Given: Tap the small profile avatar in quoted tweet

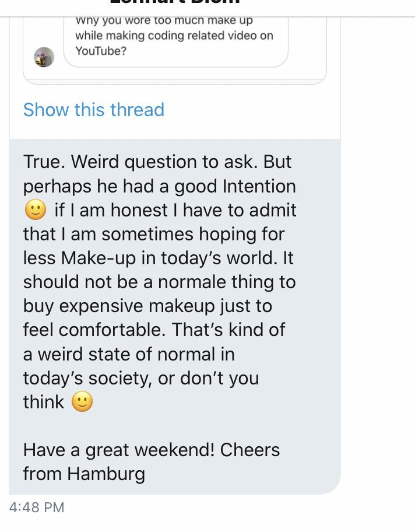Looking at the screenshot, I should click(44, 57).
